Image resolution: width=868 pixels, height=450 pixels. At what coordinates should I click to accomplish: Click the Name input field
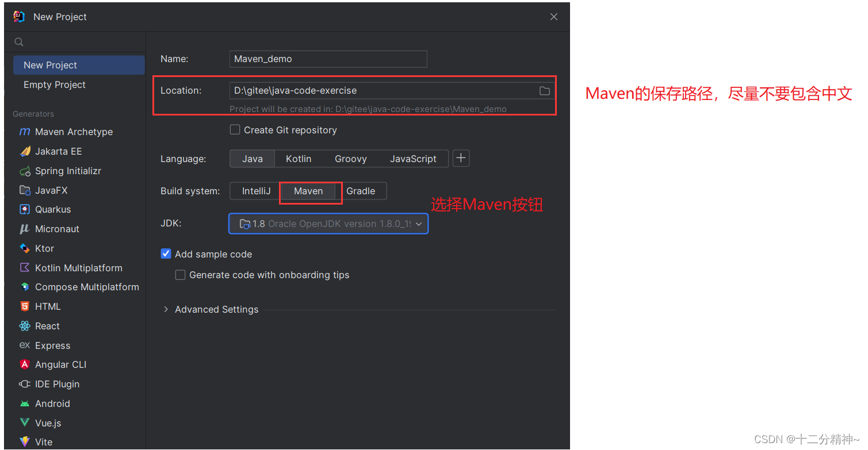pos(328,59)
